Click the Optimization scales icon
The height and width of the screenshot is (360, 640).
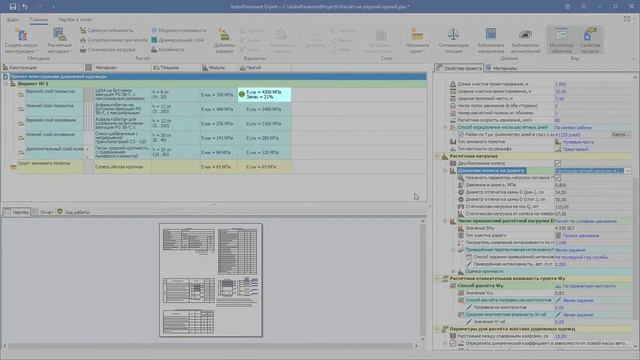(x=453, y=34)
